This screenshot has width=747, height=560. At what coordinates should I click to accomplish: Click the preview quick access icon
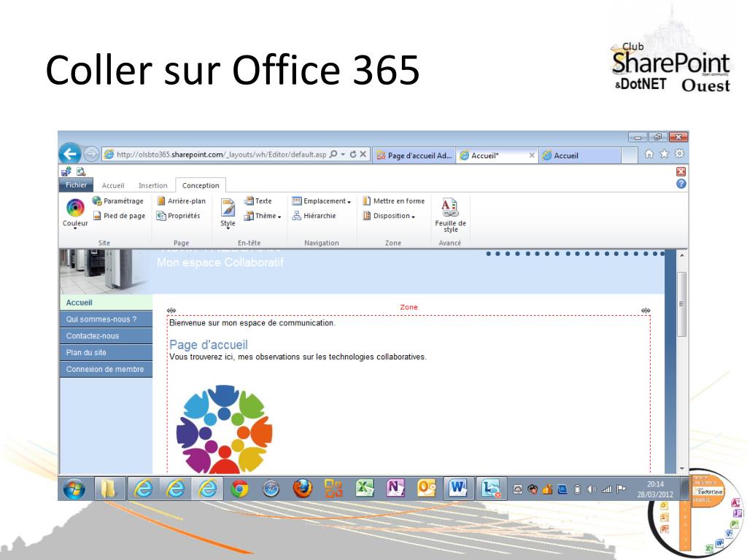pyautogui.click(x=81, y=171)
